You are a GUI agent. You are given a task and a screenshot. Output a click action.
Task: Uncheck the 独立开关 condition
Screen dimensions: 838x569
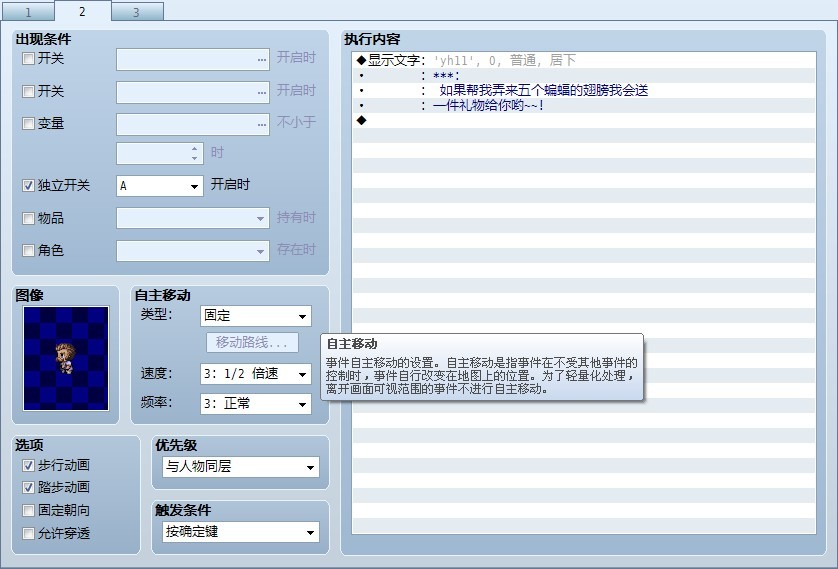28,185
